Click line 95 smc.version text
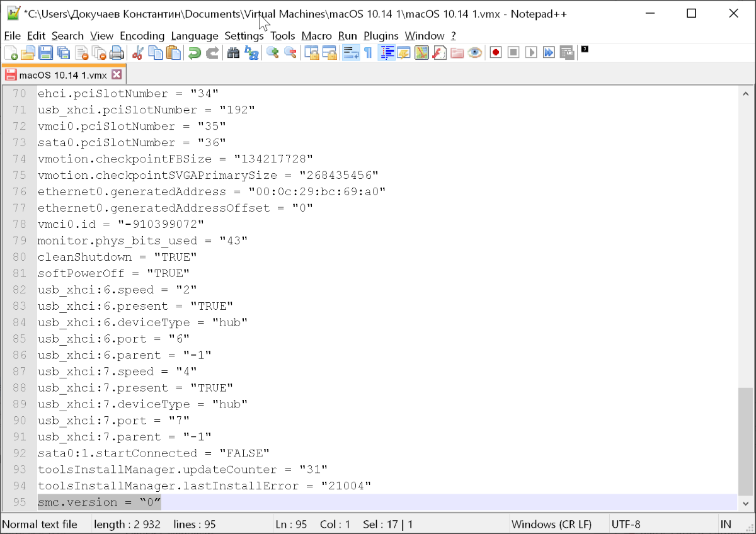 click(x=100, y=503)
